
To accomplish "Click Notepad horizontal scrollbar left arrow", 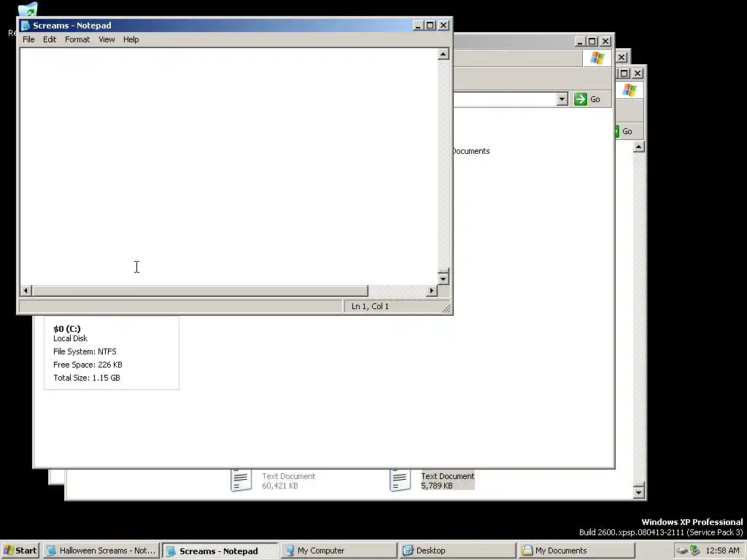I will click(26, 290).
